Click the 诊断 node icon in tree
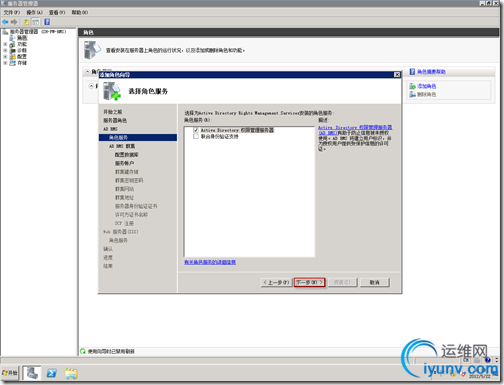Viewport: 504px width, 385px height. point(13,50)
